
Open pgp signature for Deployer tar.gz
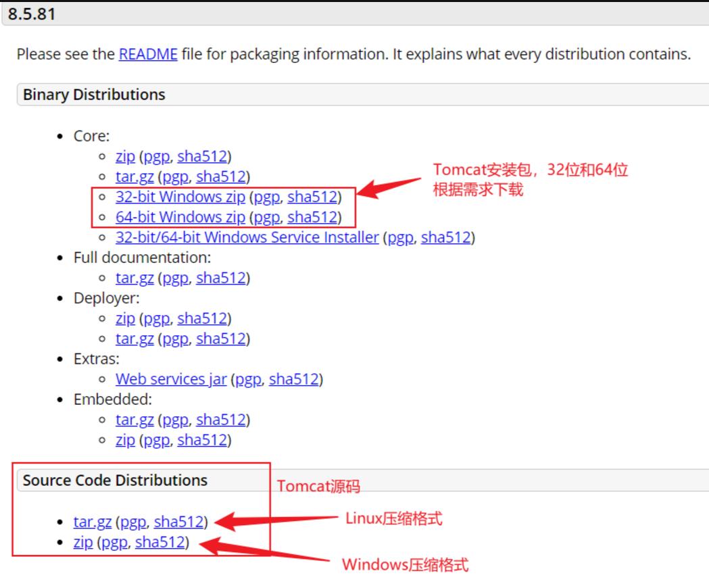tap(176, 339)
